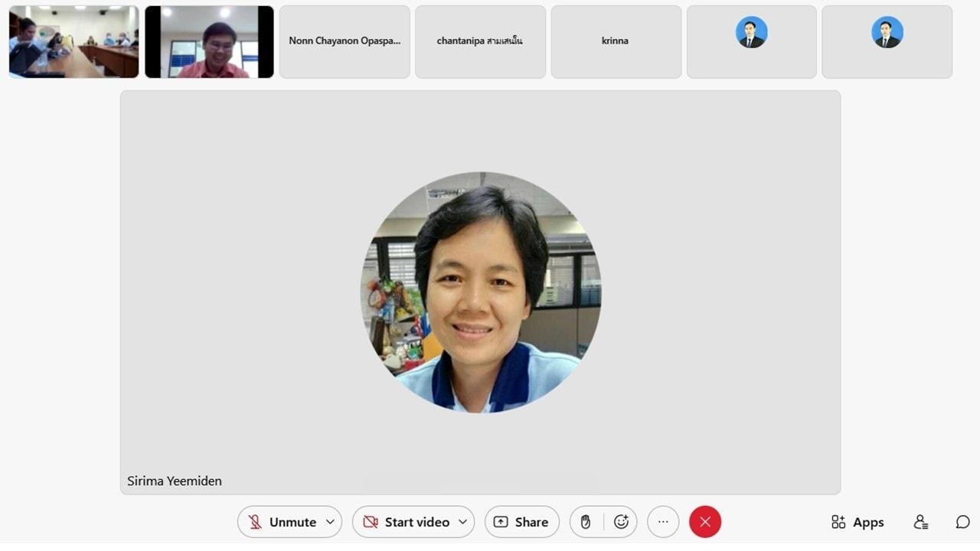Open the Chat bubble icon

tap(962, 522)
